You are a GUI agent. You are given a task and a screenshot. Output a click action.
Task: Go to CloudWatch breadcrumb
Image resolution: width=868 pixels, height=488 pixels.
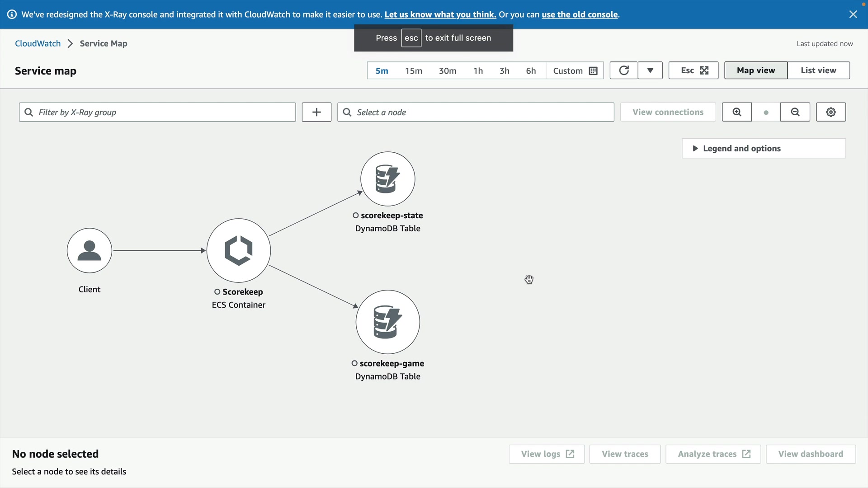click(x=38, y=43)
